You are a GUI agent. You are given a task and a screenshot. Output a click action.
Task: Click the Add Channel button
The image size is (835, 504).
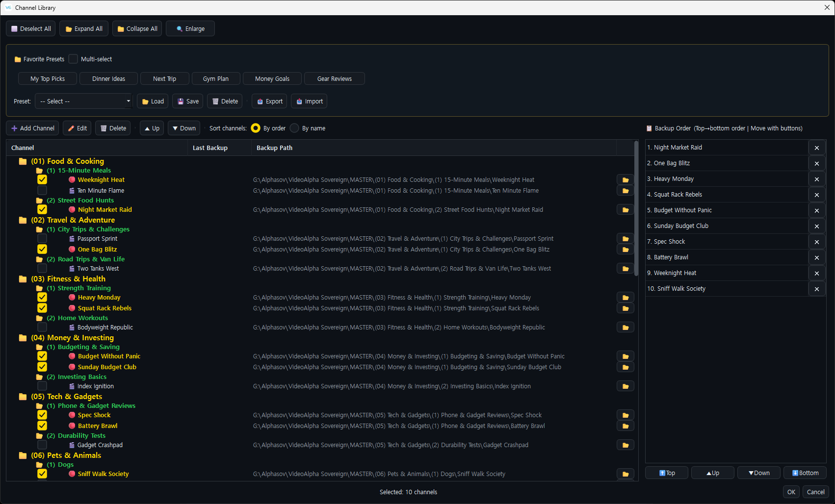point(32,128)
